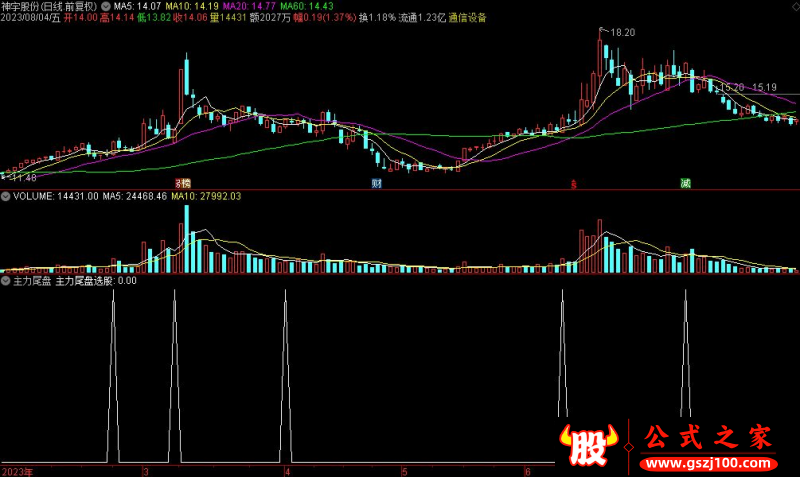
Task: Select the MA20: 14.77 label
Action: (x=249, y=6)
